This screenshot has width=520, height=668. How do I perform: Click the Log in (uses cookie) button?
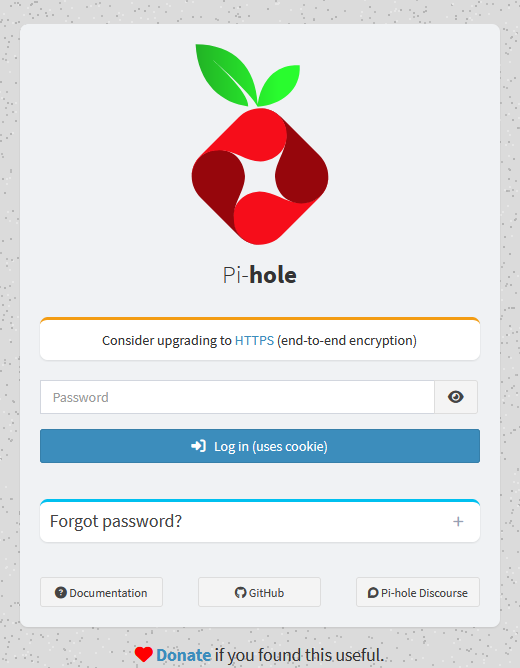pos(260,446)
